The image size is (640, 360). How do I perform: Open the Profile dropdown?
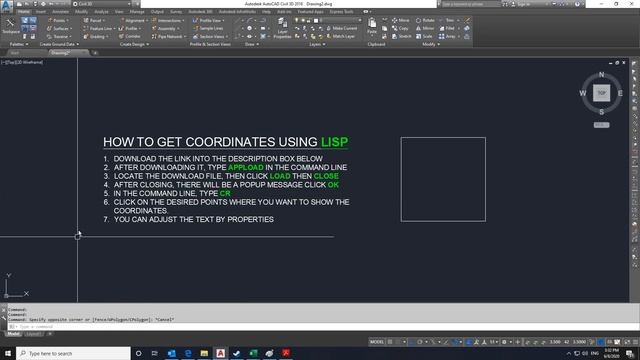coord(130,28)
